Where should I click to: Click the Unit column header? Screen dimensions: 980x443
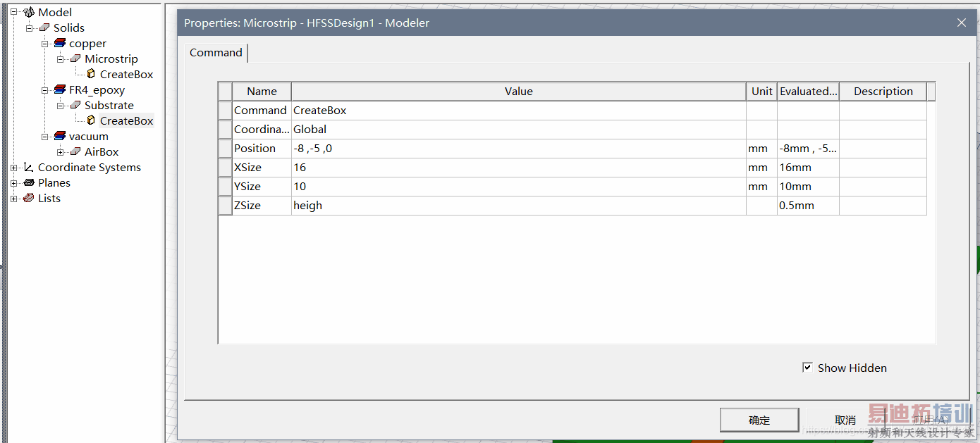coord(762,92)
